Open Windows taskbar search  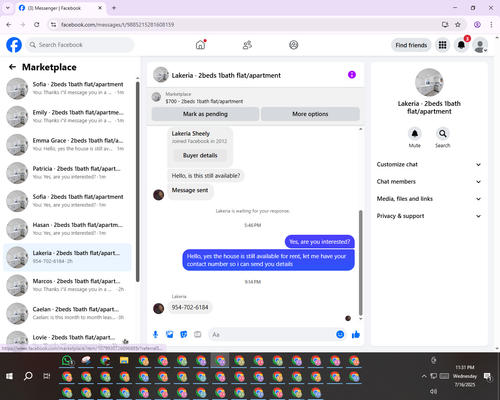(28, 376)
